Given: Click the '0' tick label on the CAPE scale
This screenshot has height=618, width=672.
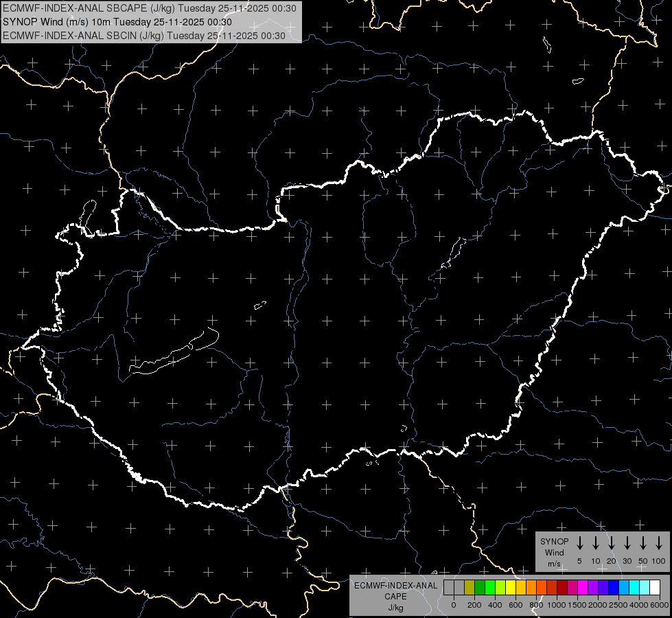Looking at the screenshot, I should tap(454, 605).
